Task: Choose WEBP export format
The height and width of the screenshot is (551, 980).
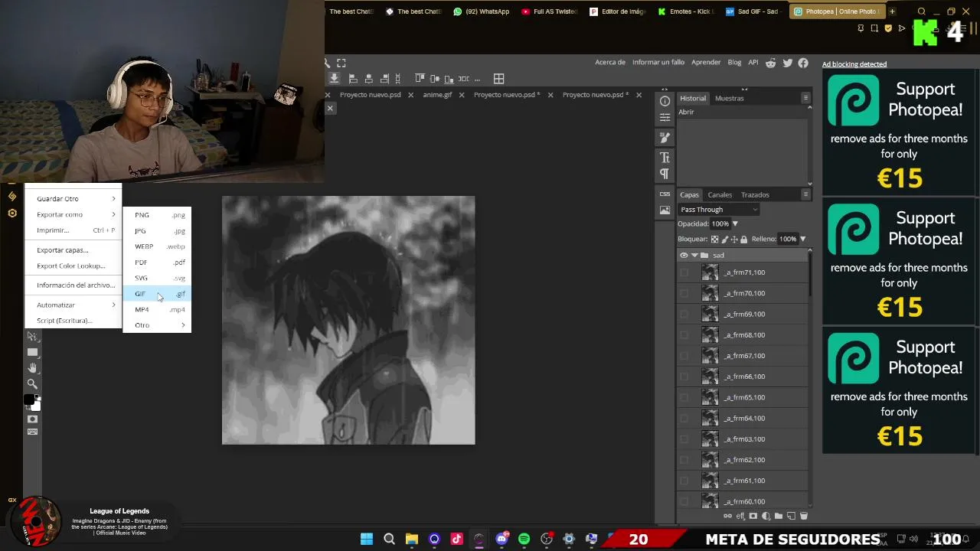Action: coord(157,246)
